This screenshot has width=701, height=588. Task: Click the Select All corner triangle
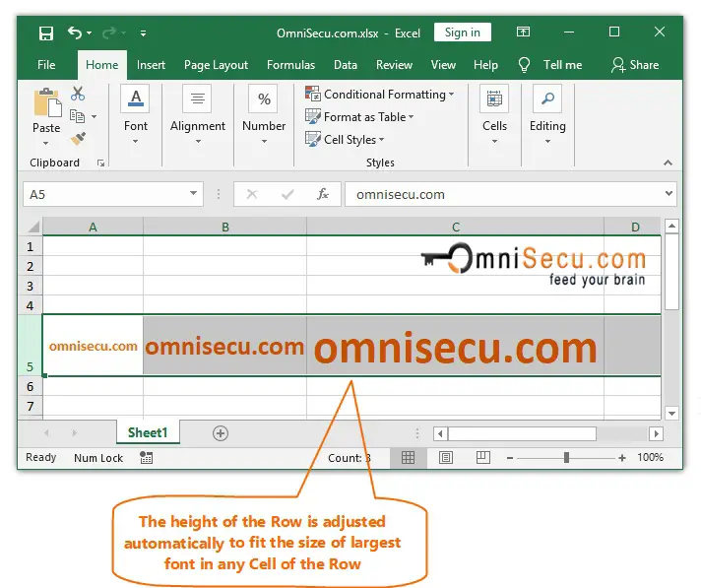coord(33,227)
